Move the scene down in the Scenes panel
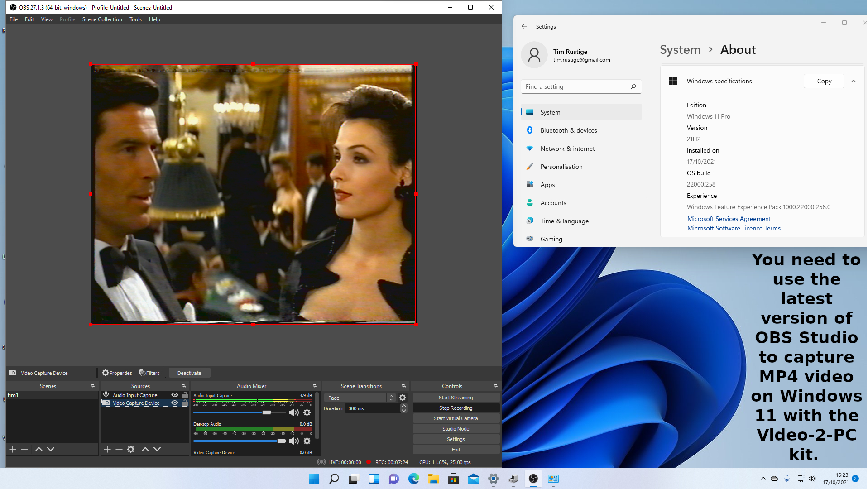Image resolution: width=868 pixels, height=489 pixels. (51, 449)
